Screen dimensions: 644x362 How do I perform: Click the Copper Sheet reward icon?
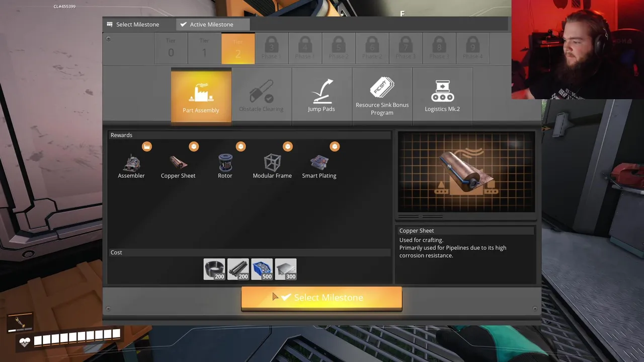coord(178,162)
